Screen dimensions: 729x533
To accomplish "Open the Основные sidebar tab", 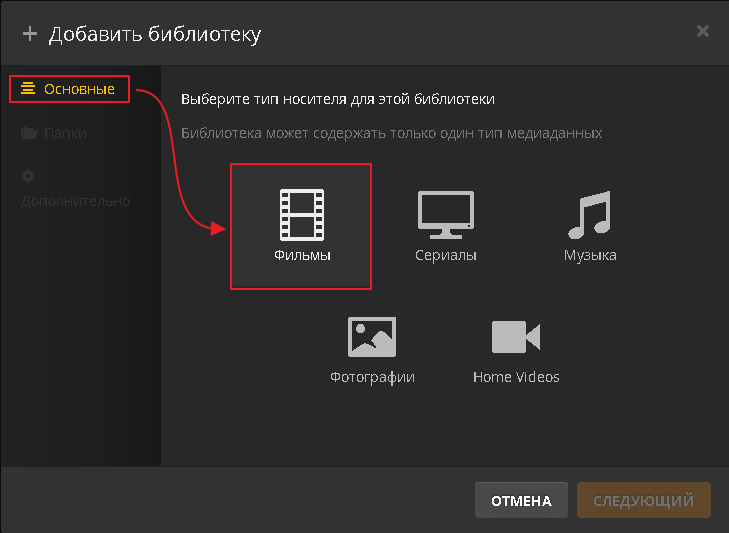I will point(69,89).
